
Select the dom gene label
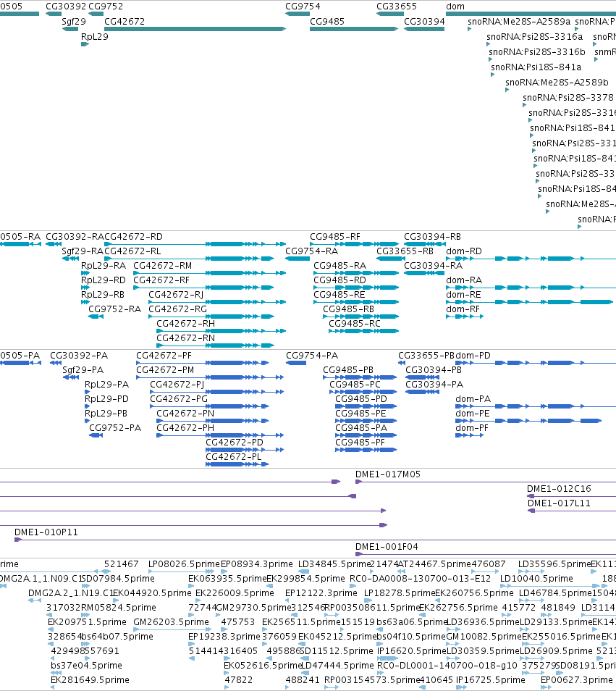(455, 7)
